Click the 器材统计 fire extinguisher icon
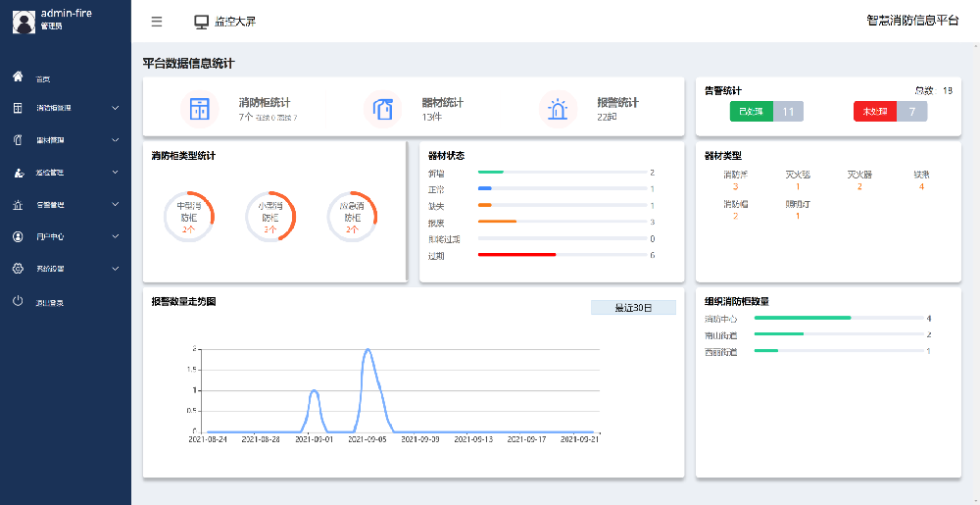980x505 pixels. point(383,109)
